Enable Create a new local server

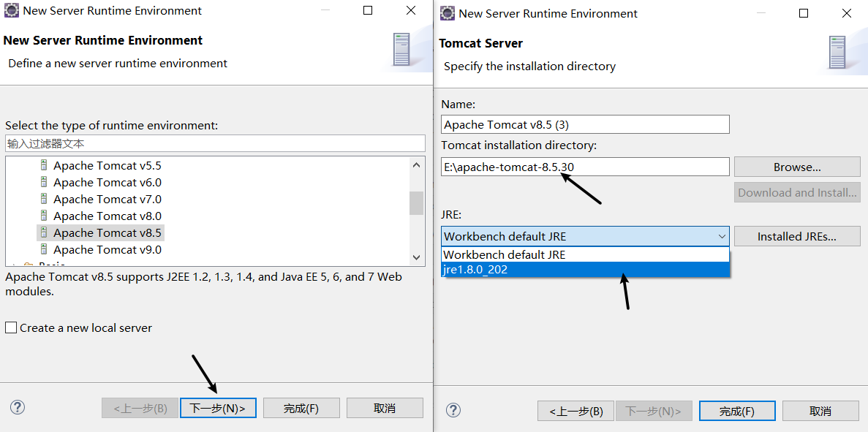click(x=10, y=328)
